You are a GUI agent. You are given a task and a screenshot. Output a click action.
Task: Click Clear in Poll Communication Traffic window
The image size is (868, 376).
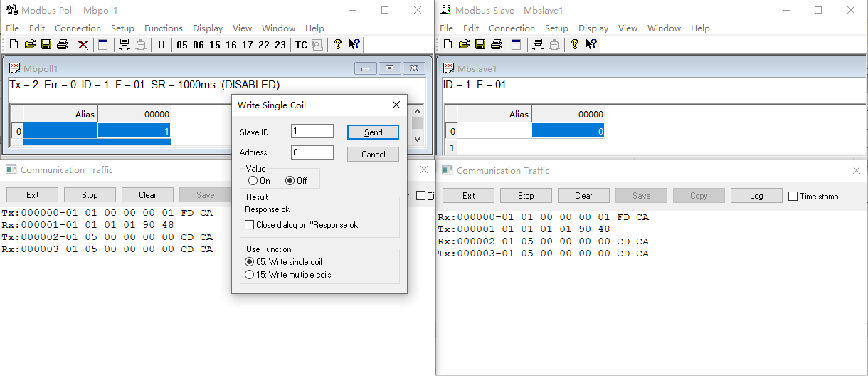point(147,195)
